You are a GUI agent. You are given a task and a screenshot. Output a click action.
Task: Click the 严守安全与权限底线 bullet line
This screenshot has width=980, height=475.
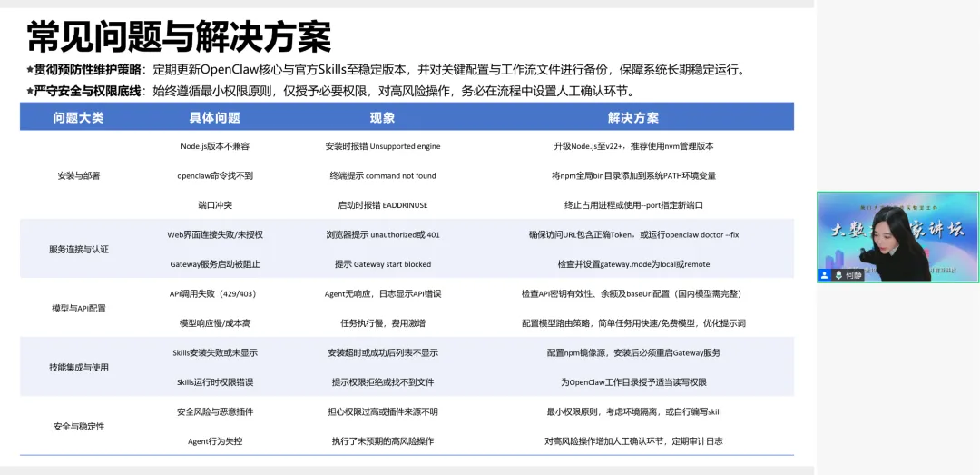pyautogui.click(x=331, y=92)
